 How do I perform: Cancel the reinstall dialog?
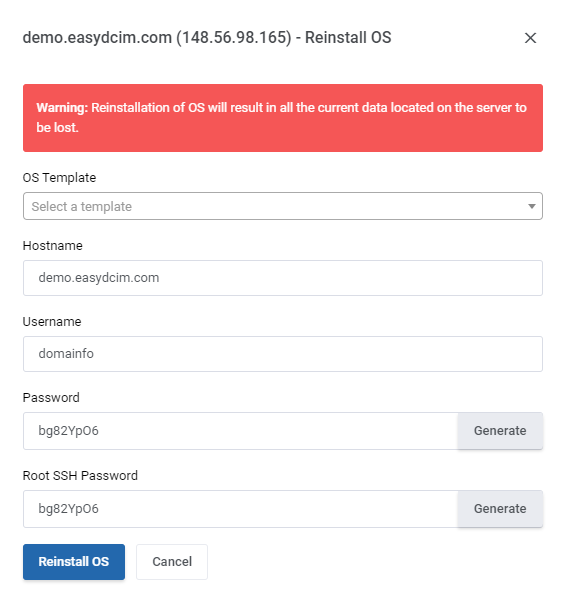(x=172, y=562)
